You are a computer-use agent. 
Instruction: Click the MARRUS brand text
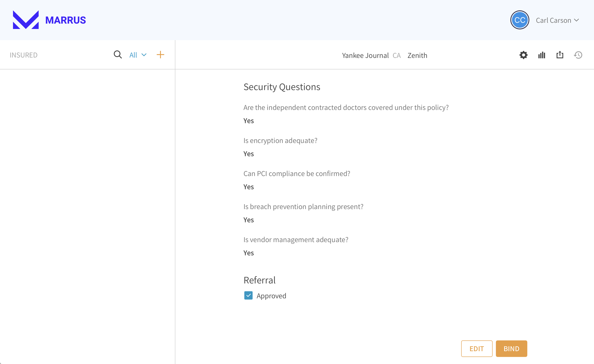[66, 20]
